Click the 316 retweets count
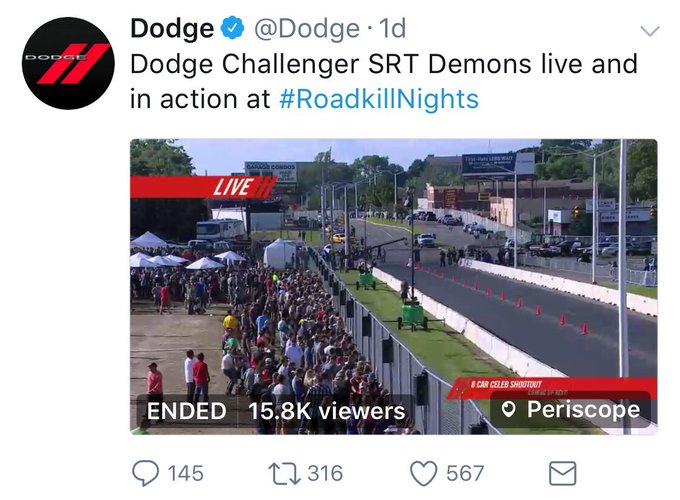The height and width of the screenshot is (500, 680). pyautogui.click(x=325, y=473)
